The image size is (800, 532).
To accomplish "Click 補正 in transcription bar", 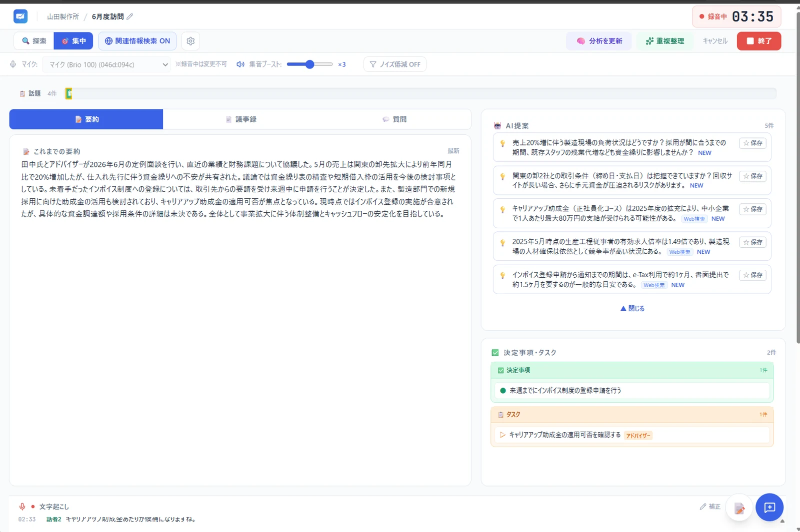I will [x=710, y=507].
